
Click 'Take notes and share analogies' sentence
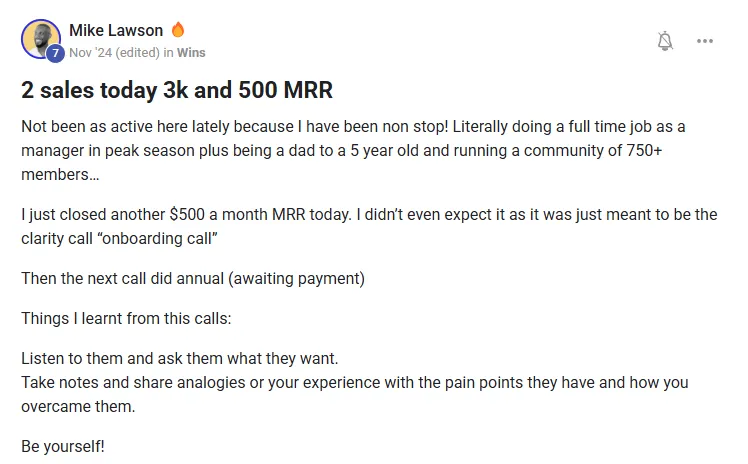click(354, 394)
